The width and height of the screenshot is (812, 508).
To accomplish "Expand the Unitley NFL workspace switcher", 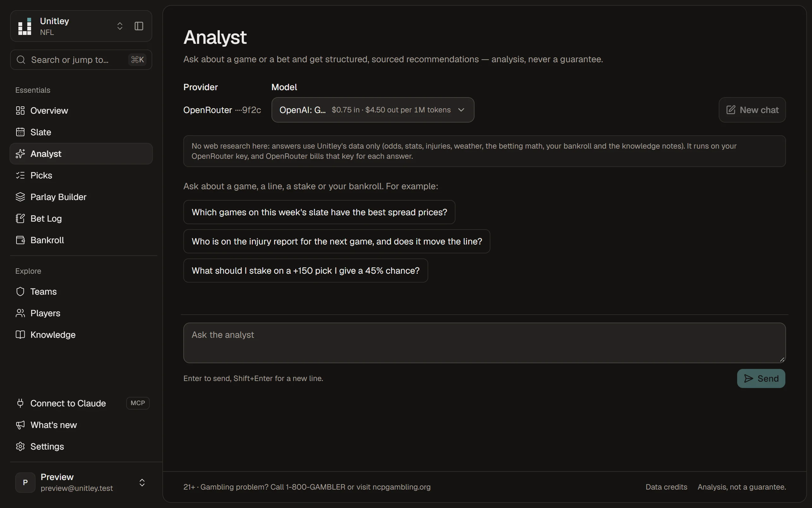I will (x=120, y=26).
